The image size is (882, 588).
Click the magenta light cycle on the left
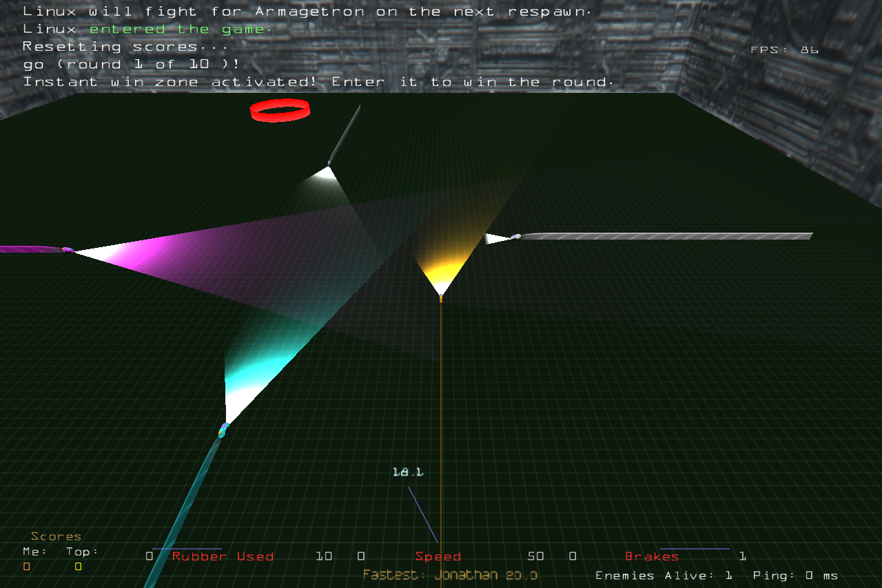68,250
